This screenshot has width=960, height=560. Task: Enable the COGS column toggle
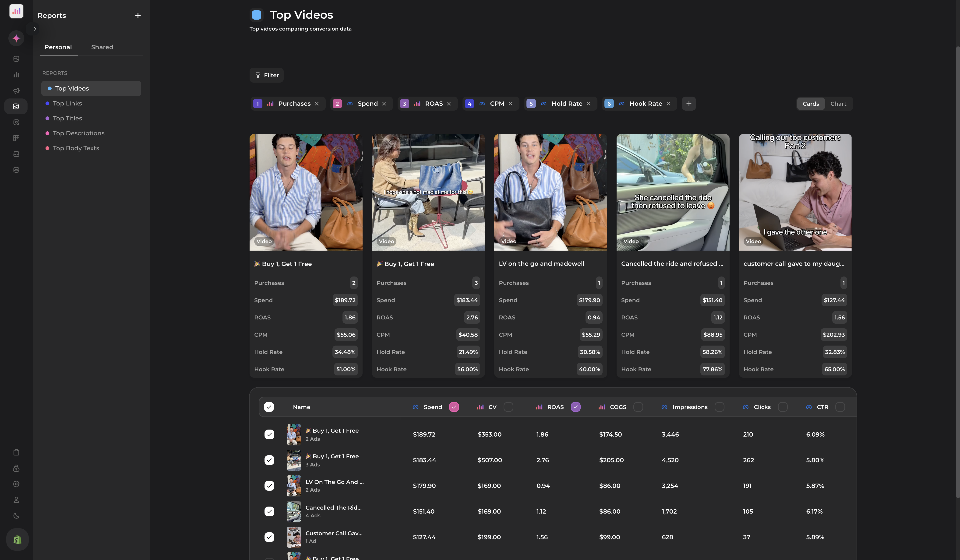point(638,406)
